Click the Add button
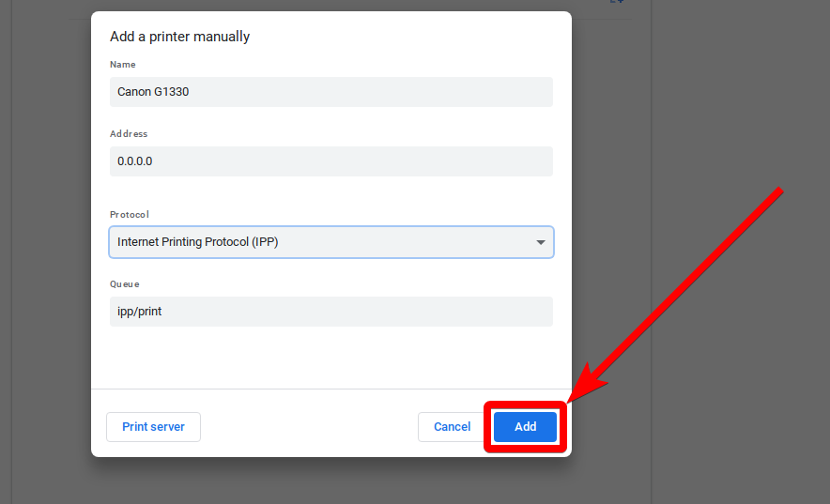This screenshot has width=830, height=504. coord(525,427)
